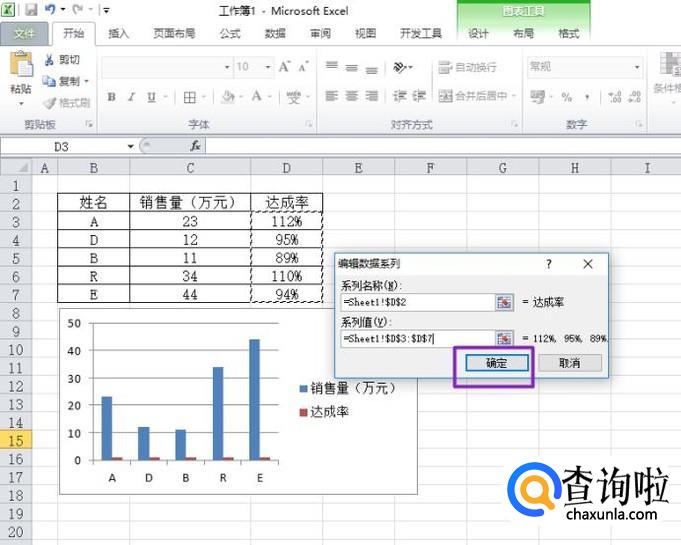Toggle Bold formatting

[112, 98]
